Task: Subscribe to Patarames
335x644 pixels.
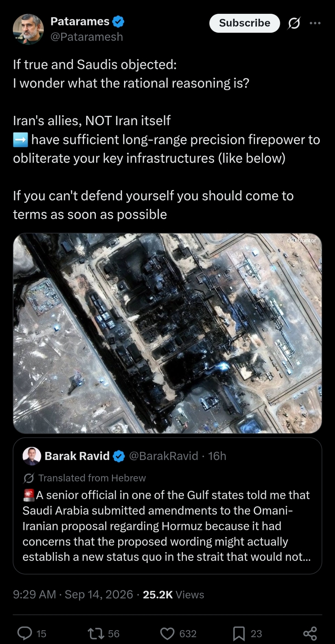Action: click(x=245, y=23)
